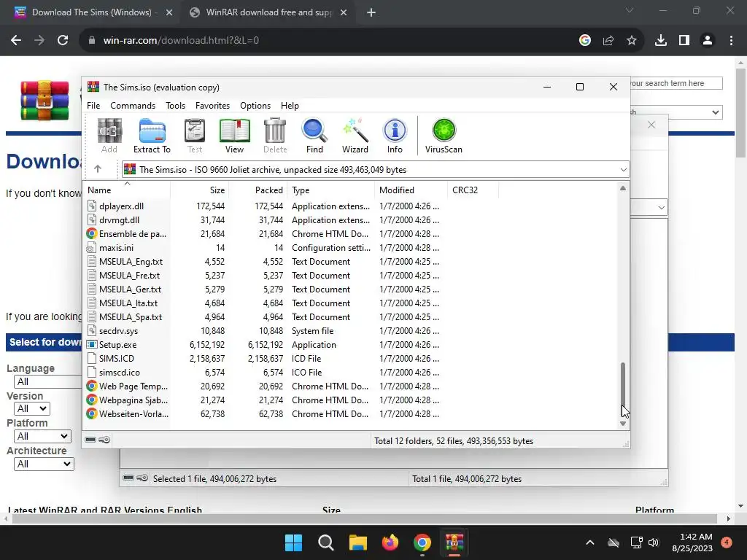Run the VirusScan toolbar icon
Viewport: 747px width, 560px height.
444,136
